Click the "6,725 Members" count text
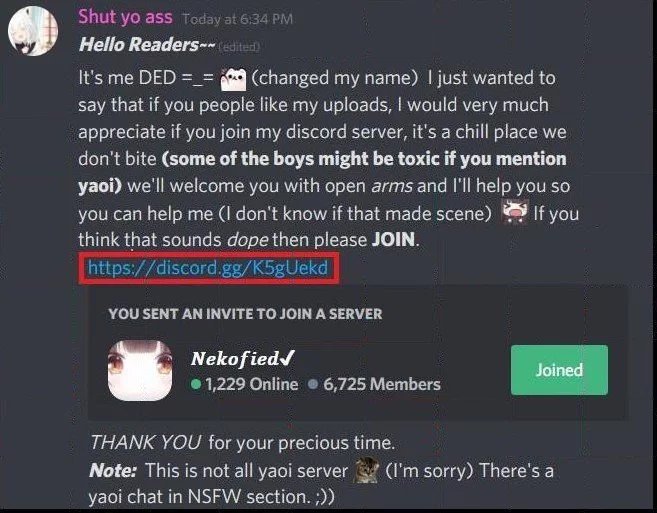The height and width of the screenshot is (513, 657). coord(382,384)
